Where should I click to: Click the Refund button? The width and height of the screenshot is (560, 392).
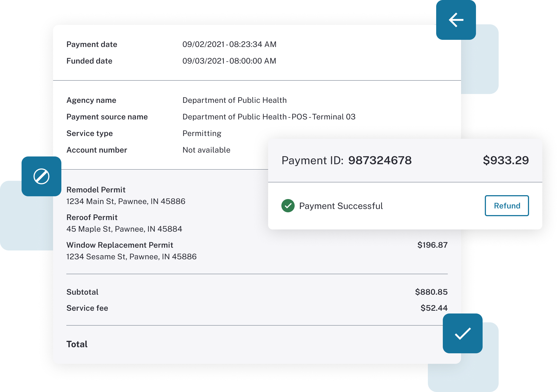(x=507, y=206)
